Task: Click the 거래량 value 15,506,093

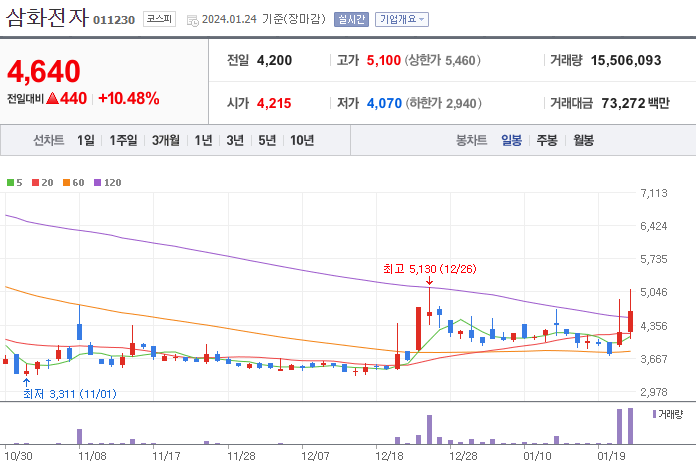Action: click(x=626, y=60)
